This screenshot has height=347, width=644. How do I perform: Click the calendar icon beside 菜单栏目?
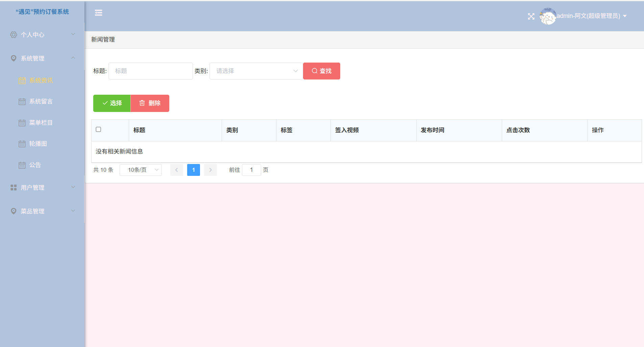[x=22, y=123]
